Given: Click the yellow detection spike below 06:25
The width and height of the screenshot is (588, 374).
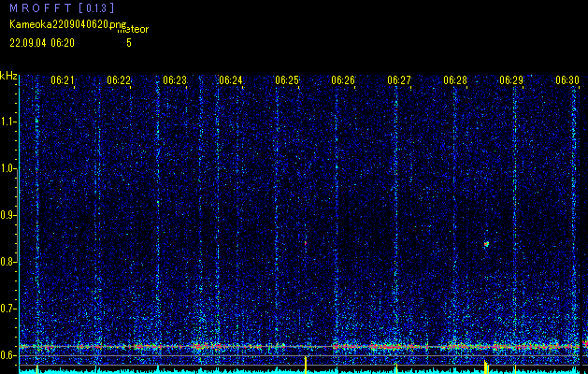Looking at the screenshot, I should (306, 363).
